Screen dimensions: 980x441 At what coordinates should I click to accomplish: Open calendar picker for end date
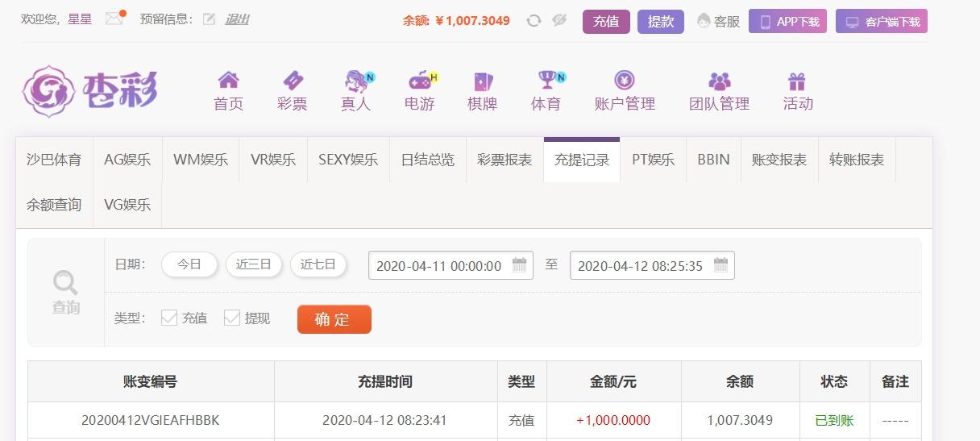720,265
